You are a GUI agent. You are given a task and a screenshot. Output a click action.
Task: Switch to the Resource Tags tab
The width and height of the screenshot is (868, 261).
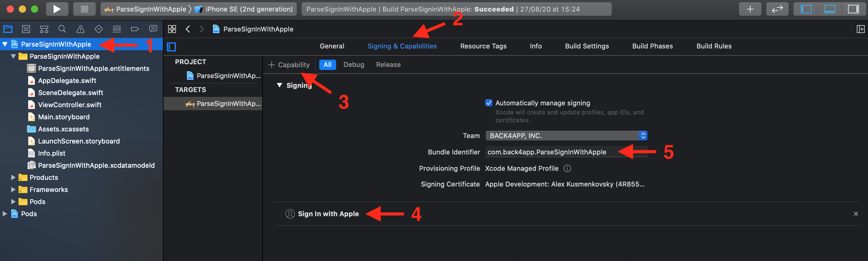[x=483, y=46]
